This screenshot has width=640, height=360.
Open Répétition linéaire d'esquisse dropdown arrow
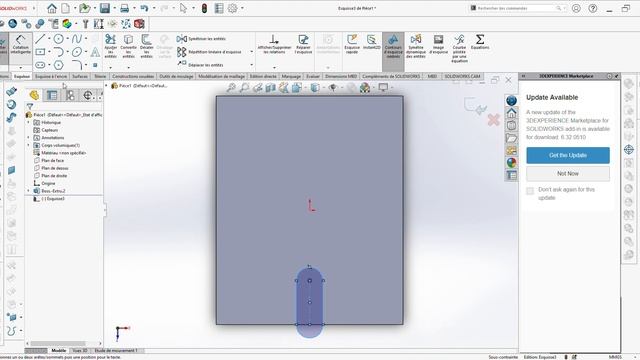(251, 52)
